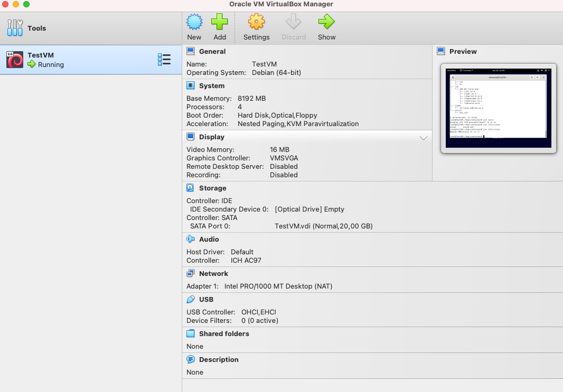Viewport: 563px width, 392px height.
Task: Click the Video Memory 16 MB value
Action: click(279, 149)
